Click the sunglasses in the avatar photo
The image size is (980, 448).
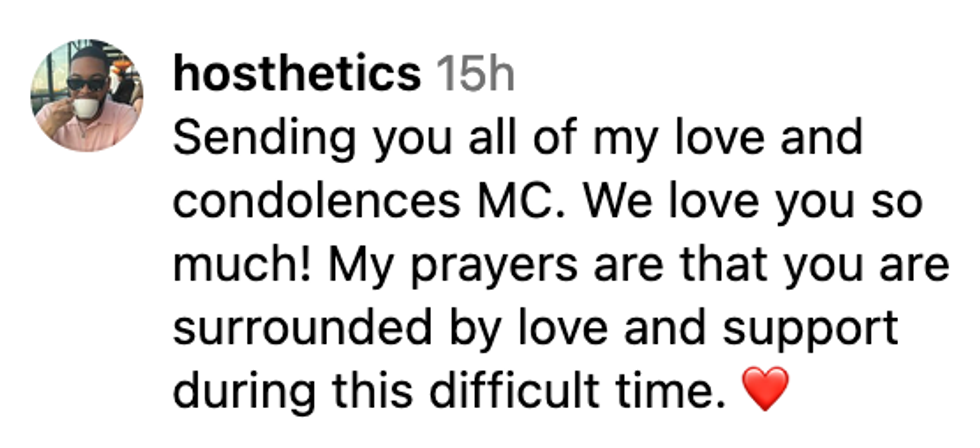86,84
